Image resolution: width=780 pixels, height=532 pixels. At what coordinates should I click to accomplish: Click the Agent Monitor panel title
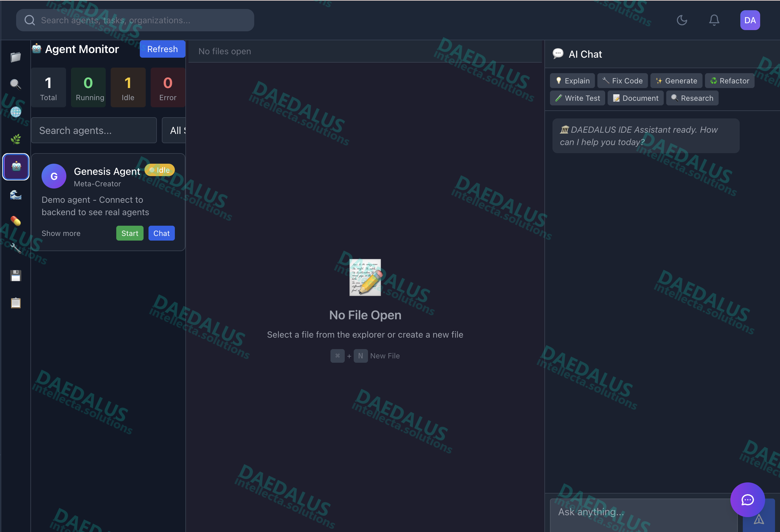click(x=82, y=49)
